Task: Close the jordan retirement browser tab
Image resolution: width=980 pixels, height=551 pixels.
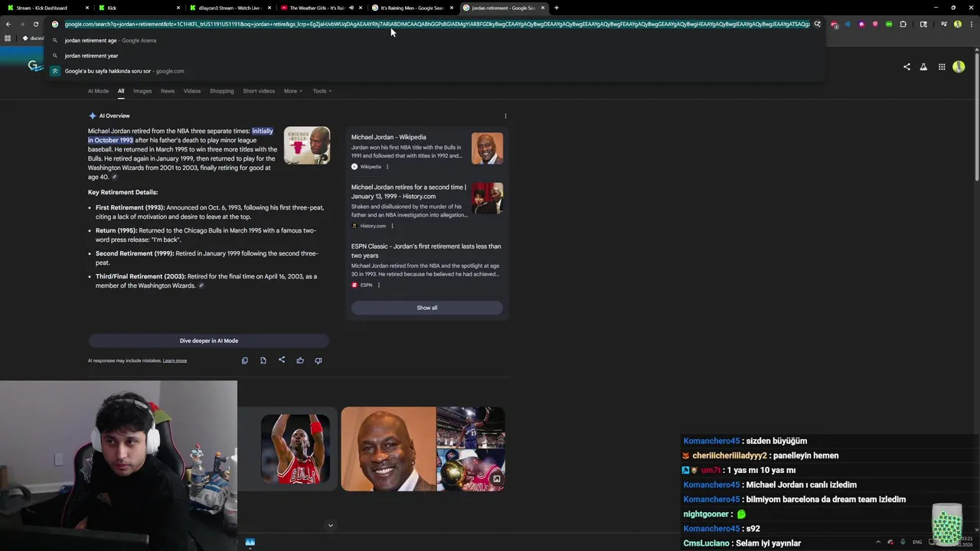Action: coord(543,8)
